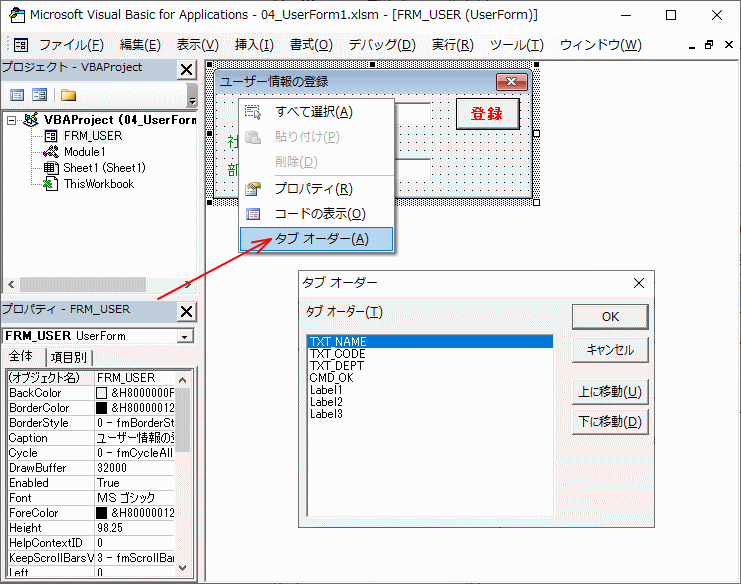Open the 実行(R) menu
This screenshot has width=741, height=584.
(452, 45)
